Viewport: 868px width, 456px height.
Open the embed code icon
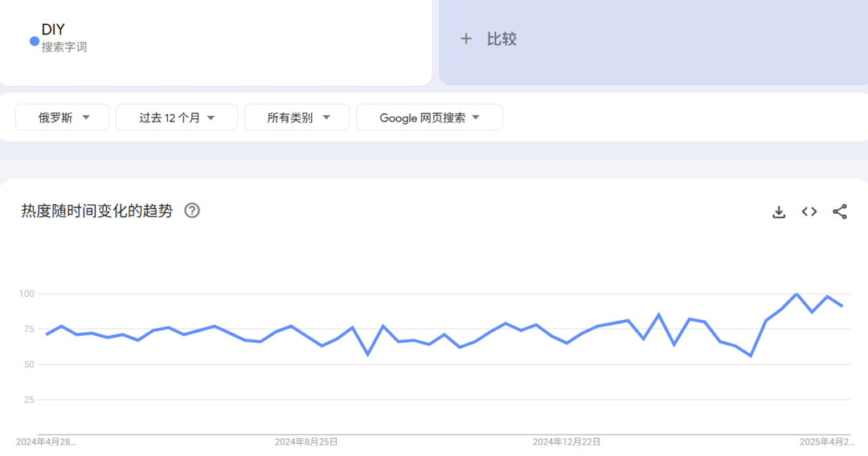[809, 212]
